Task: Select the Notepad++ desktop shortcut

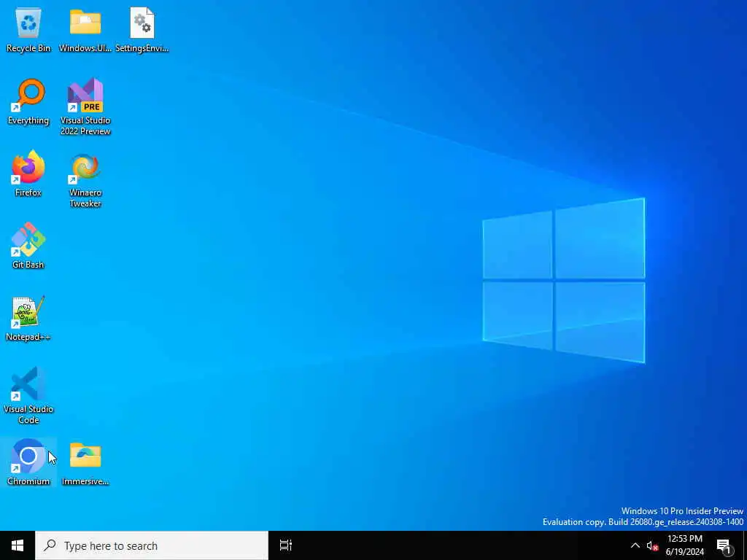Action: coord(28,318)
